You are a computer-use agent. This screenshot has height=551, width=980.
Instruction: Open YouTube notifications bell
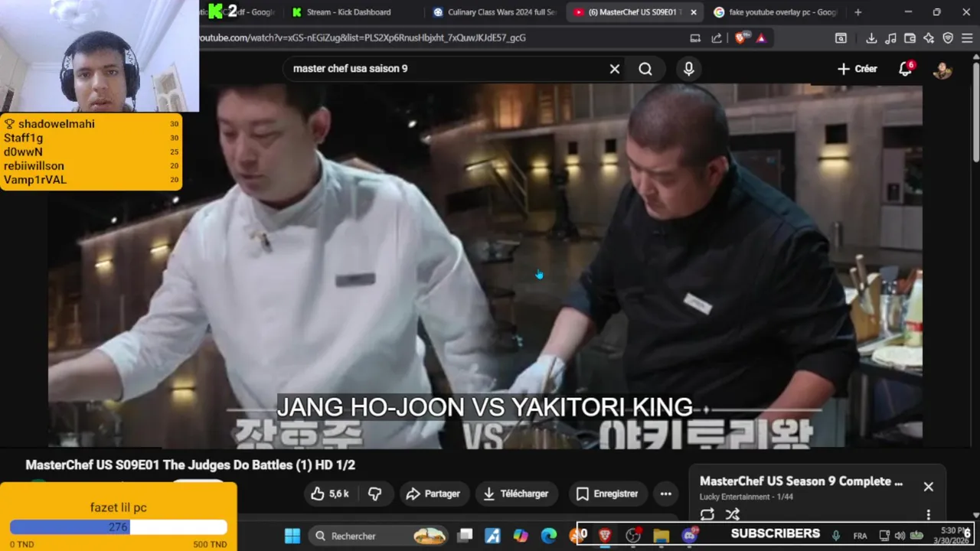[905, 69]
